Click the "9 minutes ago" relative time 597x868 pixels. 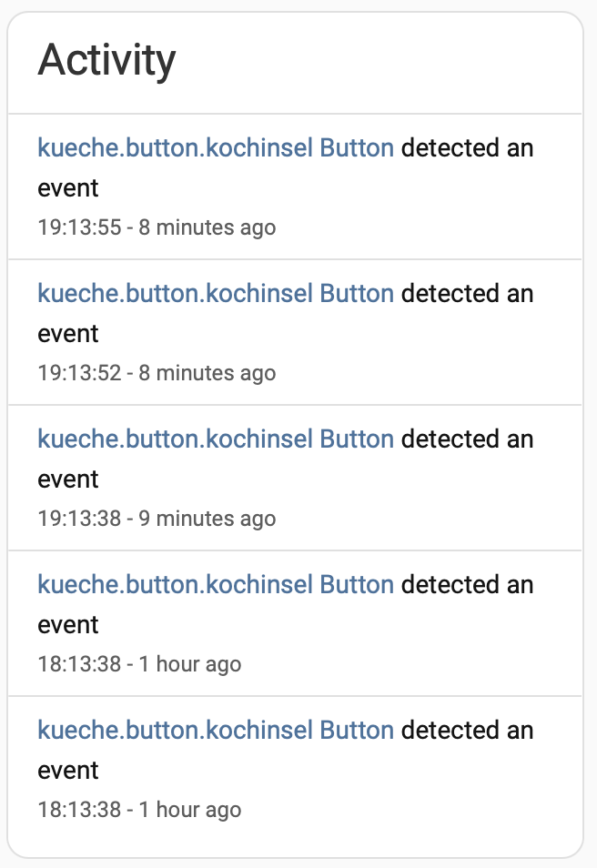pyautogui.click(x=207, y=519)
